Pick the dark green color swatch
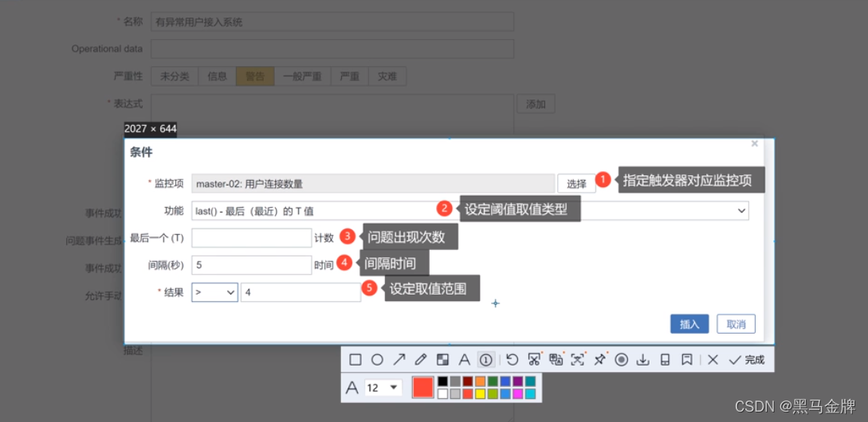868x422 pixels. click(493, 381)
